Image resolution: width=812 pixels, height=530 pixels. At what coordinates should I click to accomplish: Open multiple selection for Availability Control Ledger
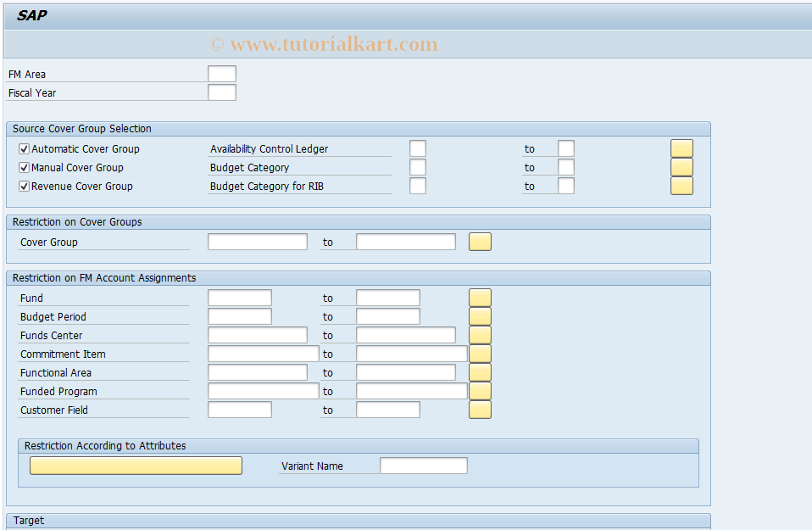pos(681,148)
